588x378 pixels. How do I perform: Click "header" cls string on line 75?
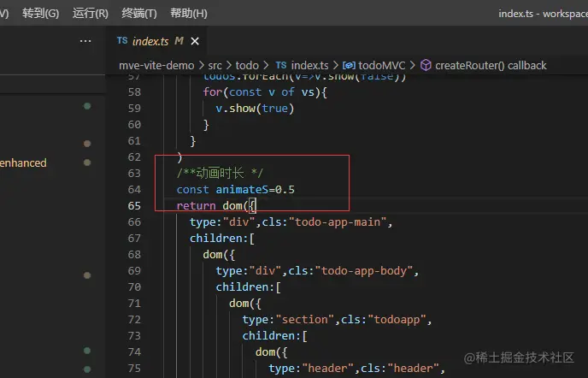click(414, 369)
